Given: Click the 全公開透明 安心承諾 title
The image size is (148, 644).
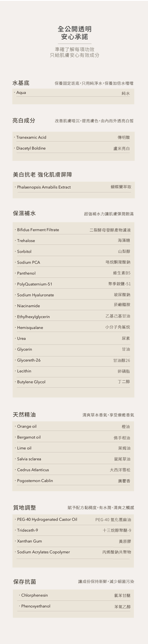Looking at the screenshot, I should [74, 33].
